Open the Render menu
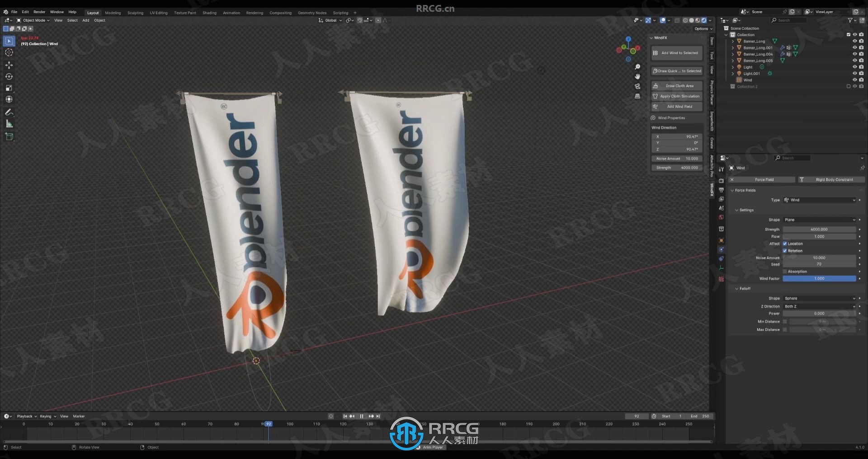Image resolution: width=868 pixels, height=459 pixels. click(39, 12)
